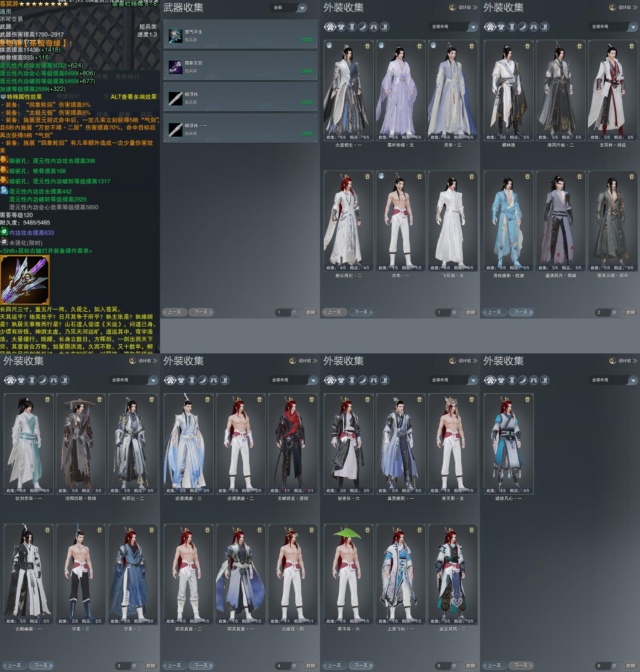Viewport: 640px width, 672px height.
Task: Click the trash icon on 光同尘·二 card
Action: tap(152, 400)
